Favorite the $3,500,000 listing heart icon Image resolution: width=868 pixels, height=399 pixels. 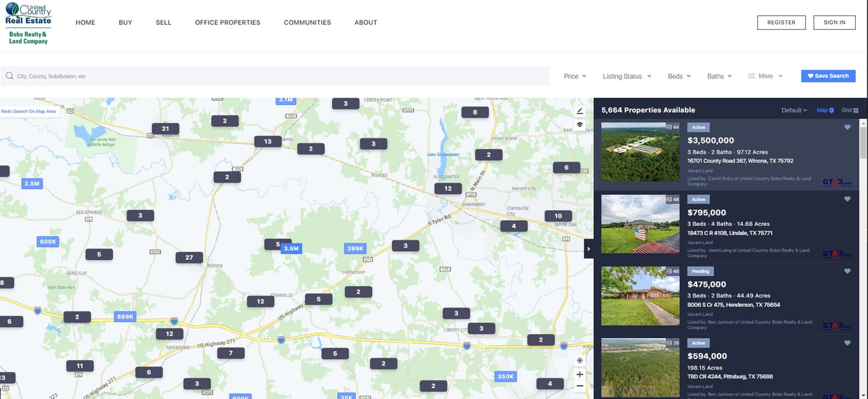848,127
